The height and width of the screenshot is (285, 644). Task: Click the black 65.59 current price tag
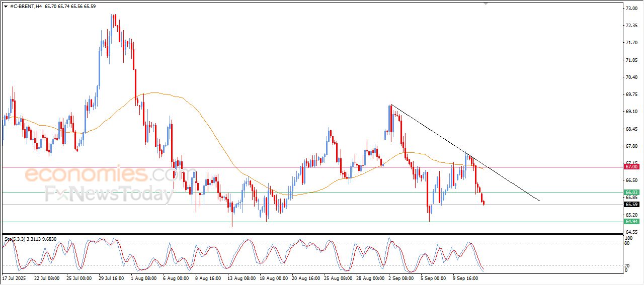pos(631,205)
